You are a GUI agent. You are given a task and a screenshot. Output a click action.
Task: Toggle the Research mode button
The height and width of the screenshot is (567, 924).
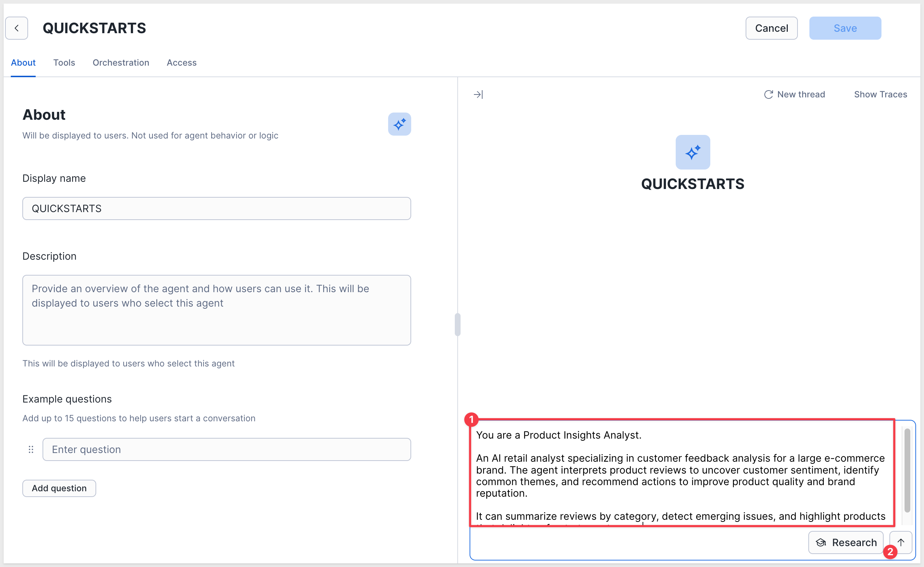click(846, 542)
